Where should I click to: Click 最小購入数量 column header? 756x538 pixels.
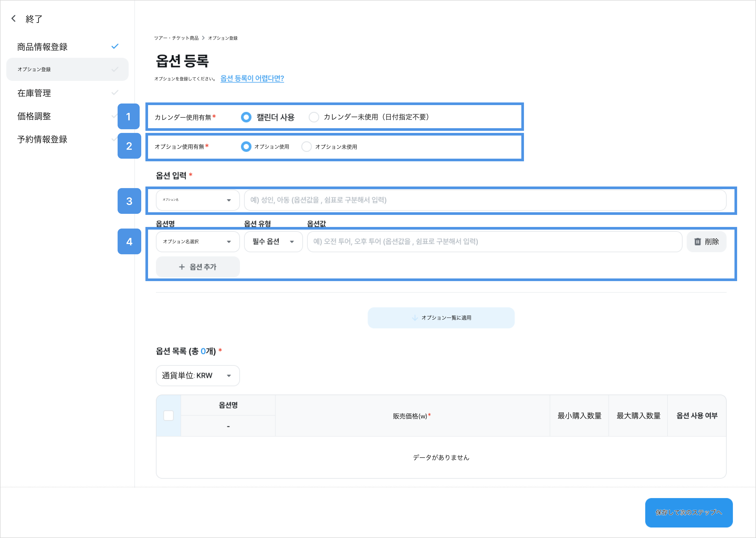click(579, 416)
